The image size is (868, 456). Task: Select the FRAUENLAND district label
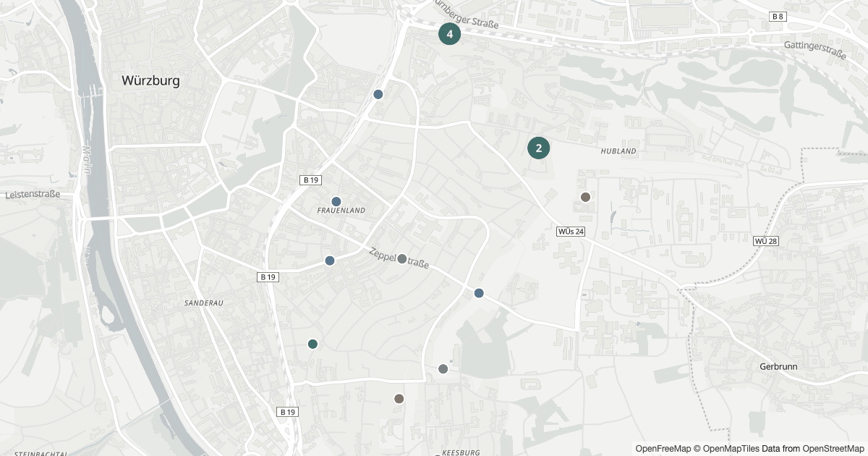click(x=341, y=211)
